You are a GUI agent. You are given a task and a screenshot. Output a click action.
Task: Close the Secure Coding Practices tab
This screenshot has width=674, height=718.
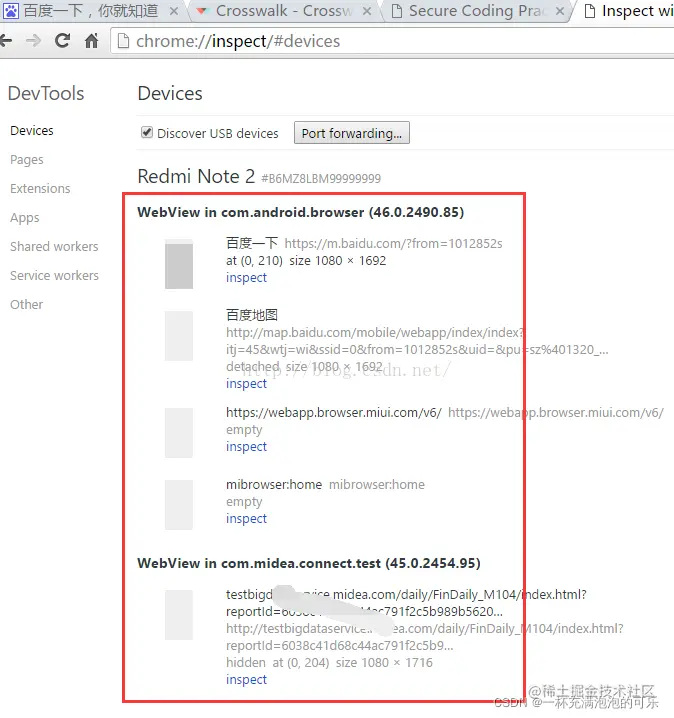[560, 11]
